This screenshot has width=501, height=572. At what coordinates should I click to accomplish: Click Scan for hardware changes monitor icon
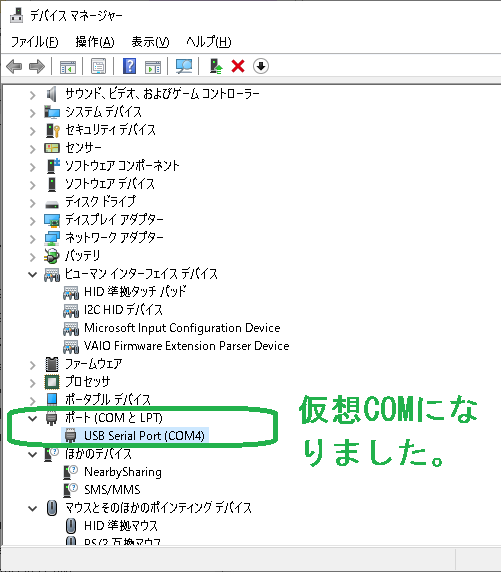(184, 66)
